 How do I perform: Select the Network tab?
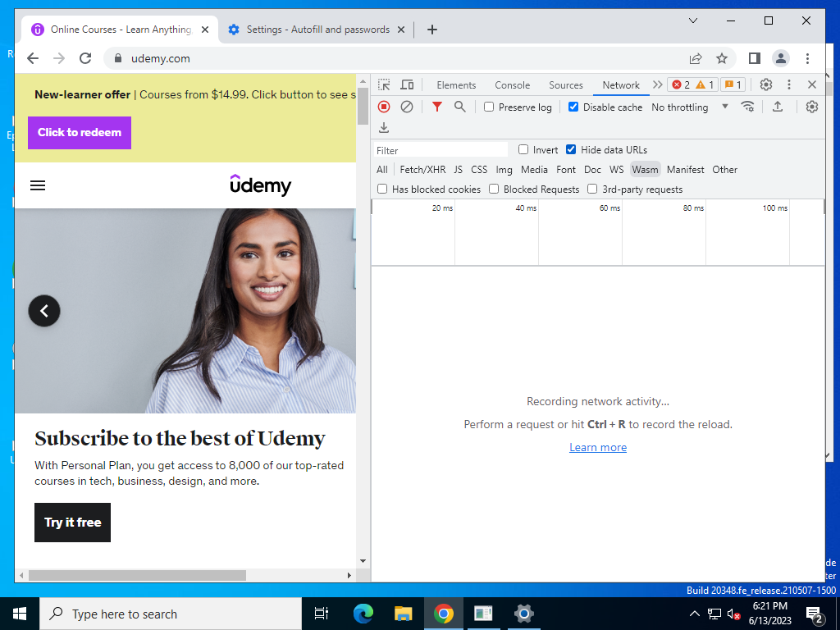(x=621, y=85)
